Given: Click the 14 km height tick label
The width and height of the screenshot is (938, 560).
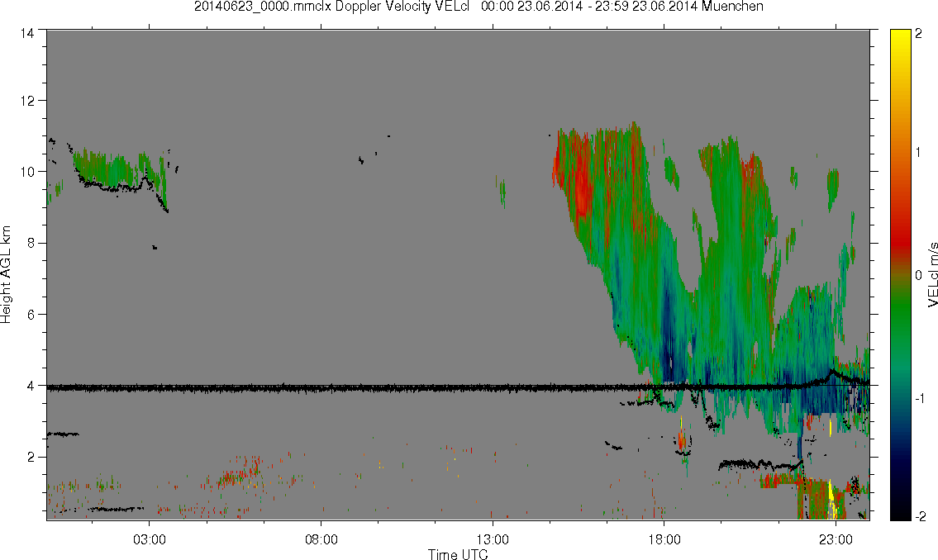Looking at the screenshot, I should [26, 34].
